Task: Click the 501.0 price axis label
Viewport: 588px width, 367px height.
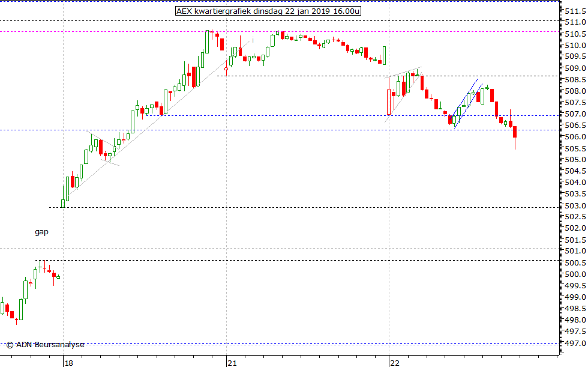Action: click(x=575, y=251)
